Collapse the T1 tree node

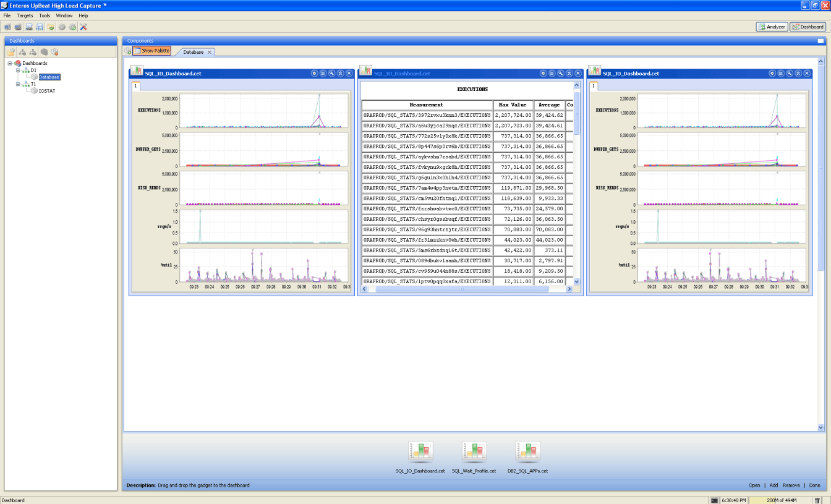point(18,84)
